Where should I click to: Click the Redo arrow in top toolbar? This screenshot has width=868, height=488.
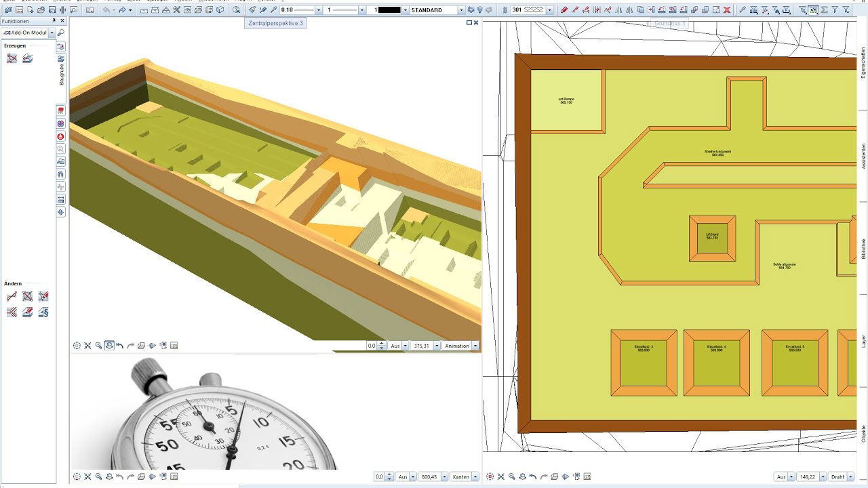[122, 10]
